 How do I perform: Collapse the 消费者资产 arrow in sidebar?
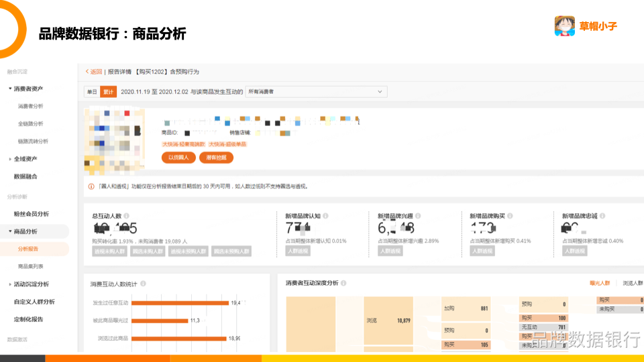[x=10, y=88]
